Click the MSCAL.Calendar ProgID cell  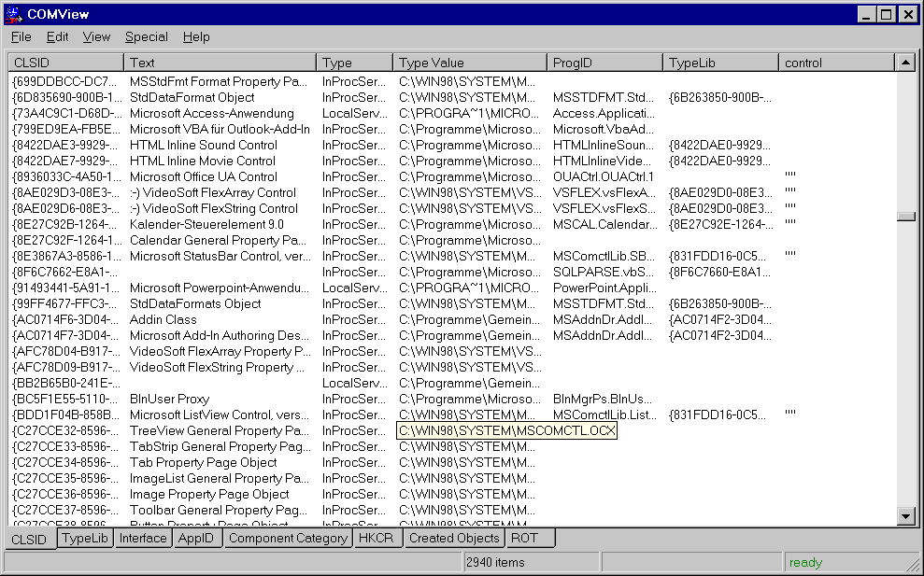(x=604, y=225)
